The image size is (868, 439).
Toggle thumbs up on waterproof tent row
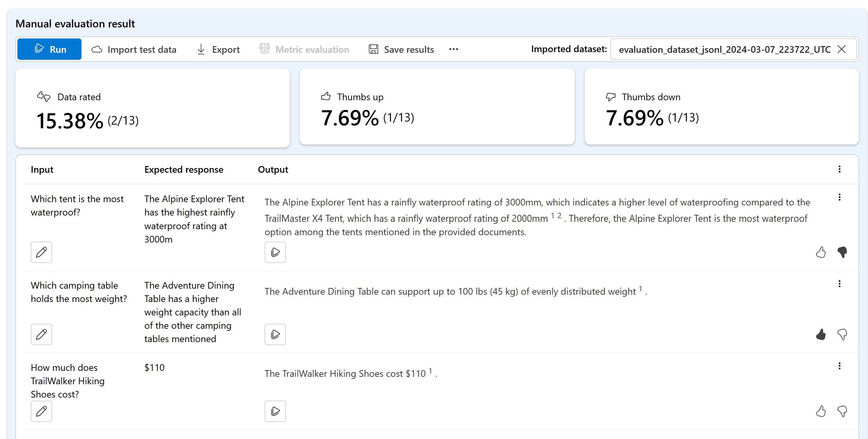[x=821, y=252]
